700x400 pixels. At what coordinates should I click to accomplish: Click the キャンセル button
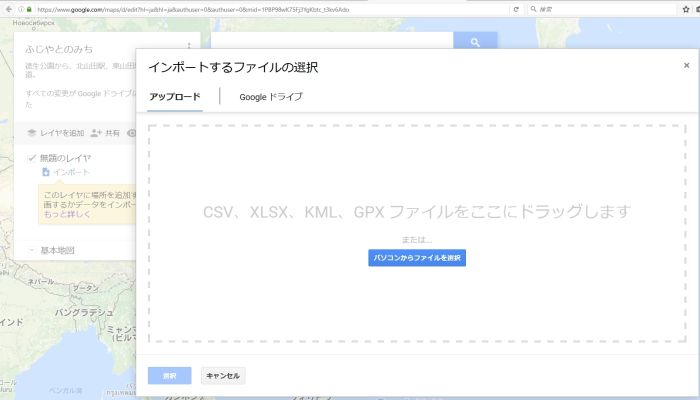[223, 376]
